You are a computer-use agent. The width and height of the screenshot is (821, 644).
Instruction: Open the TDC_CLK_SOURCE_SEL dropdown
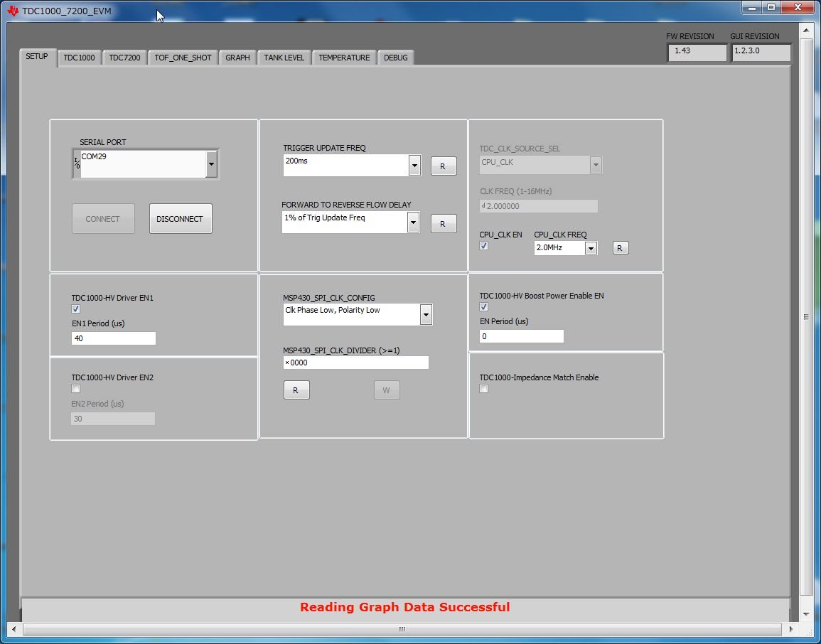pos(596,165)
